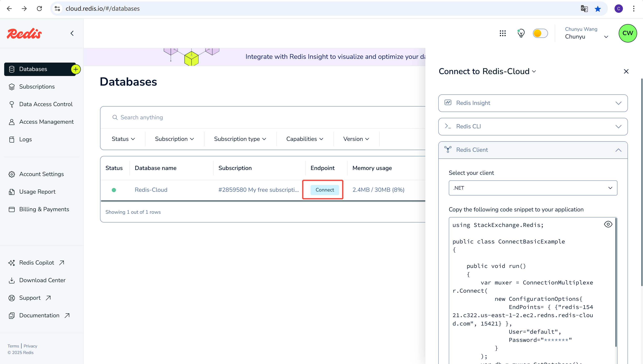The height and width of the screenshot is (364, 643).
Task: Click the yellow plus to add a database
Action: tap(76, 69)
